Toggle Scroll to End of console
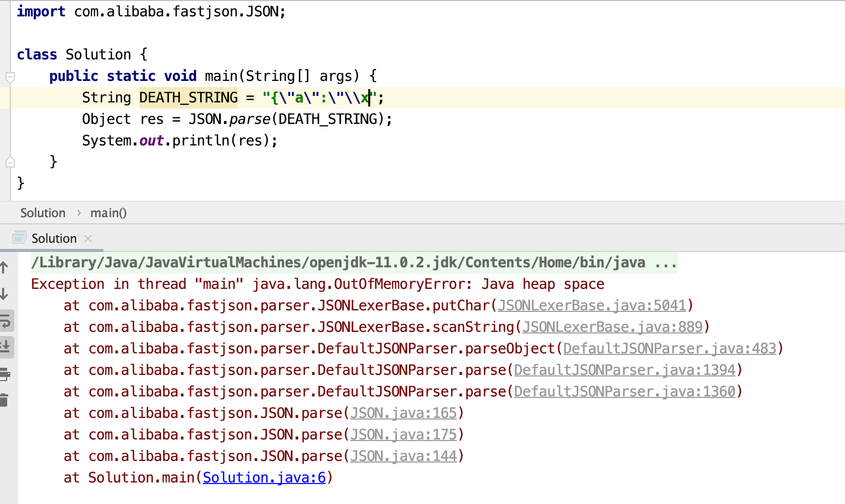845x504 pixels. pyautogui.click(x=6, y=347)
